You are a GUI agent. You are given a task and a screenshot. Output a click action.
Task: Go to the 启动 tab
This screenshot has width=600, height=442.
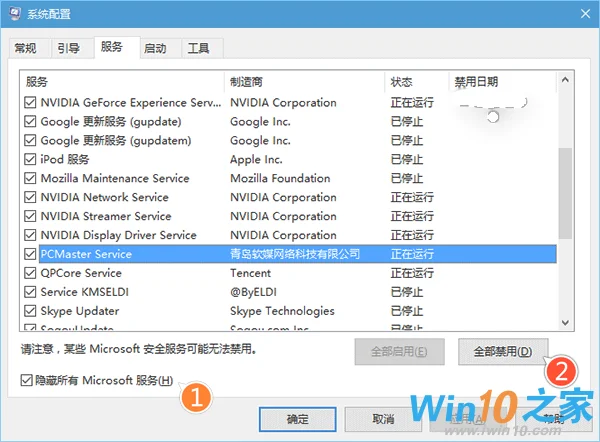point(154,48)
